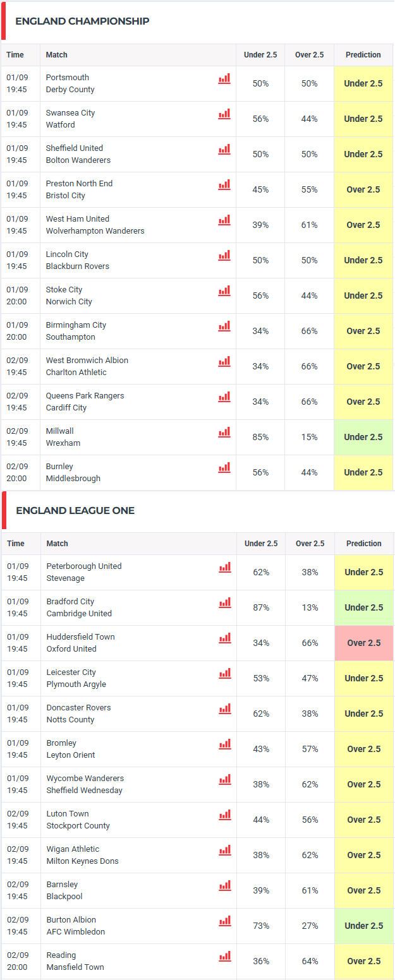Click stats icon for Huddersfield Town vs Oxford United
Screen dimensions: 395x980
[x=225, y=638]
